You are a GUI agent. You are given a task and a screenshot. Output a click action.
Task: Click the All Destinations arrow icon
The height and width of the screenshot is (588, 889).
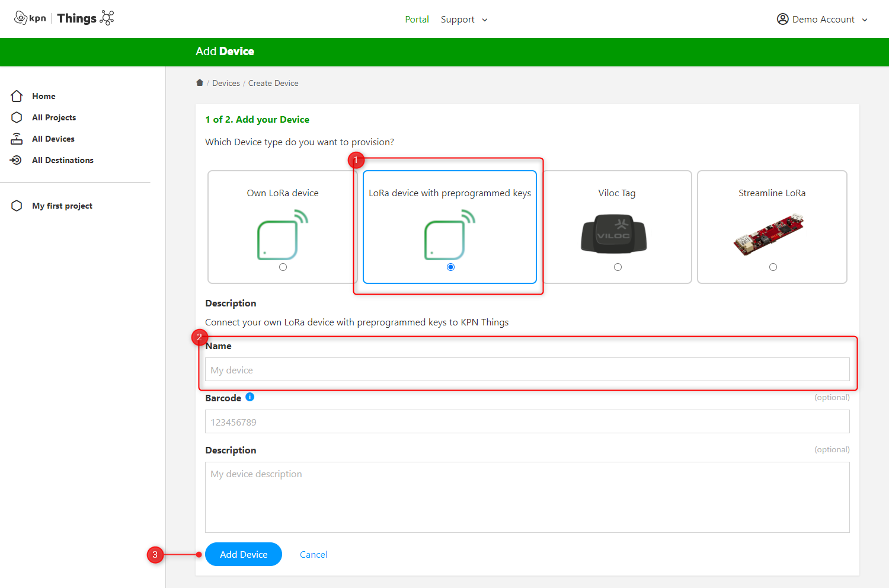click(x=17, y=160)
